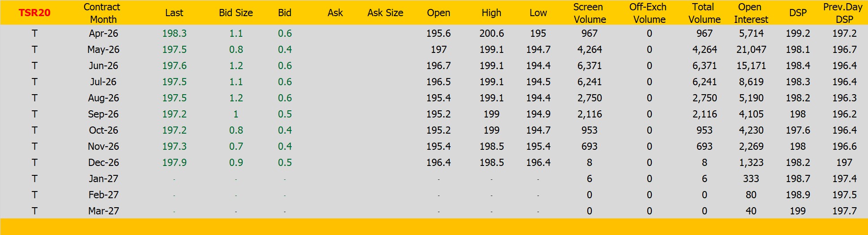Click the red TSR20 header label
Viewport: 868px width, 235px height.
click(x=34, y=13)
